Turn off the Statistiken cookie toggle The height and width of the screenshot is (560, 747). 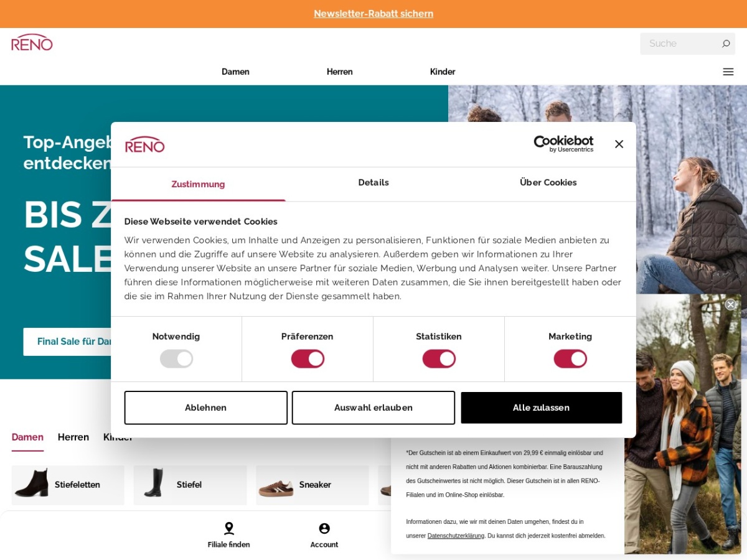coord(439,359)
